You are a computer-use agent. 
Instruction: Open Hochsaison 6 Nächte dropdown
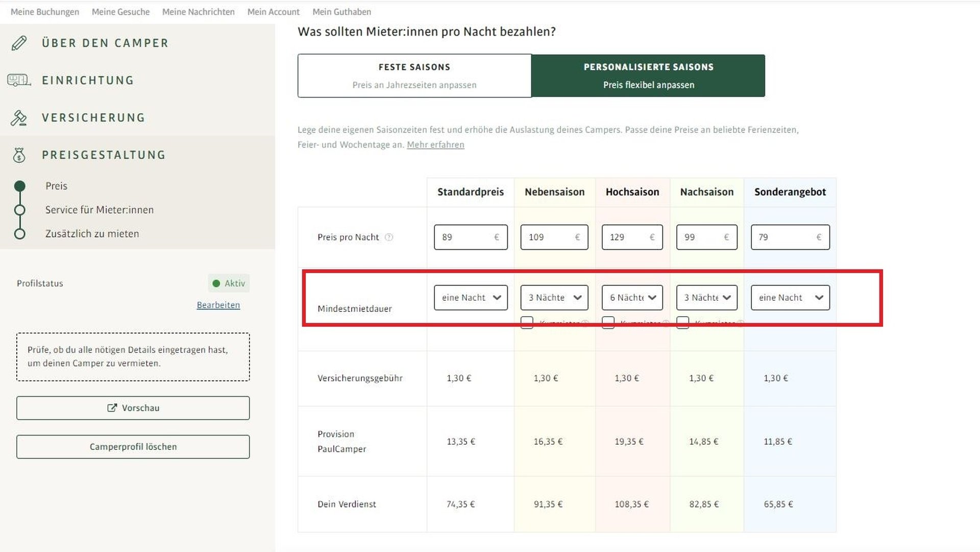[632, 298]
